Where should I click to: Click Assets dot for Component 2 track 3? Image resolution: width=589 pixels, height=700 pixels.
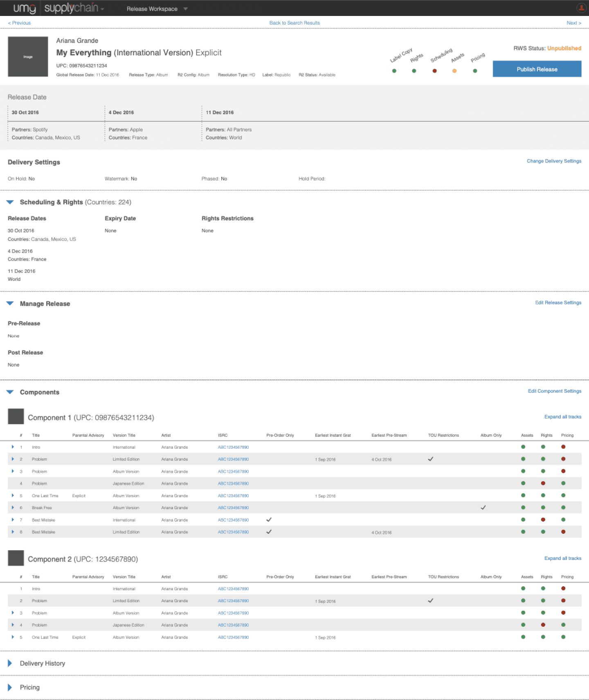523,613
